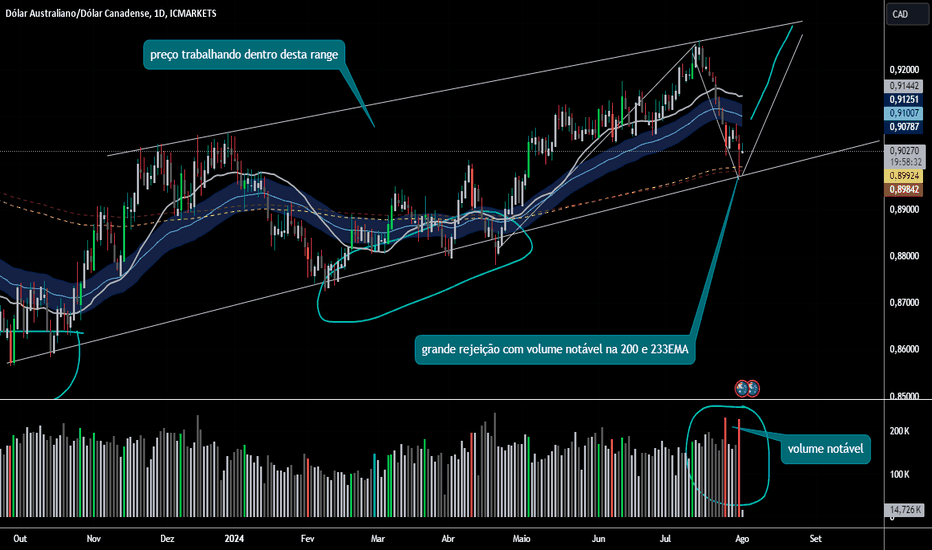
Task: Click the 200K volume axis label
Action: pyautogui.click(x=899, y=431)
